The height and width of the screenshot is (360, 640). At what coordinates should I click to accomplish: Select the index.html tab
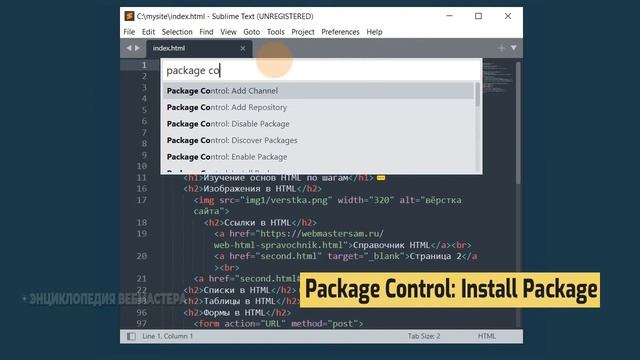click(198, 49)
